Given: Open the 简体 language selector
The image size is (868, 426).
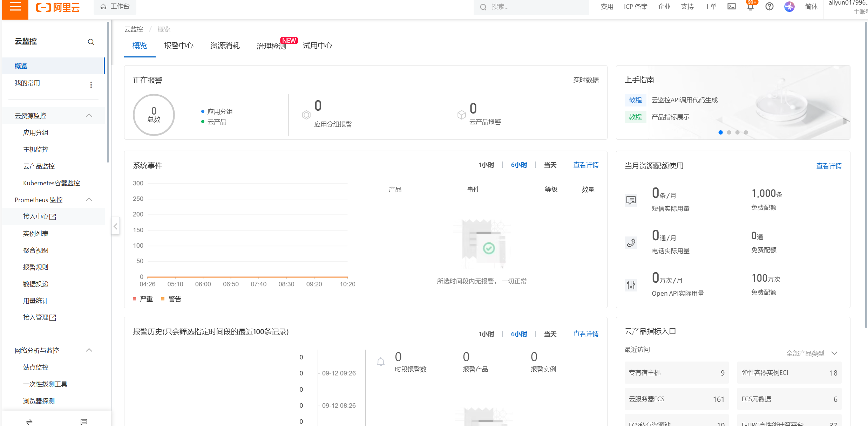Looking at the screenshot, I should coord(811,7).
